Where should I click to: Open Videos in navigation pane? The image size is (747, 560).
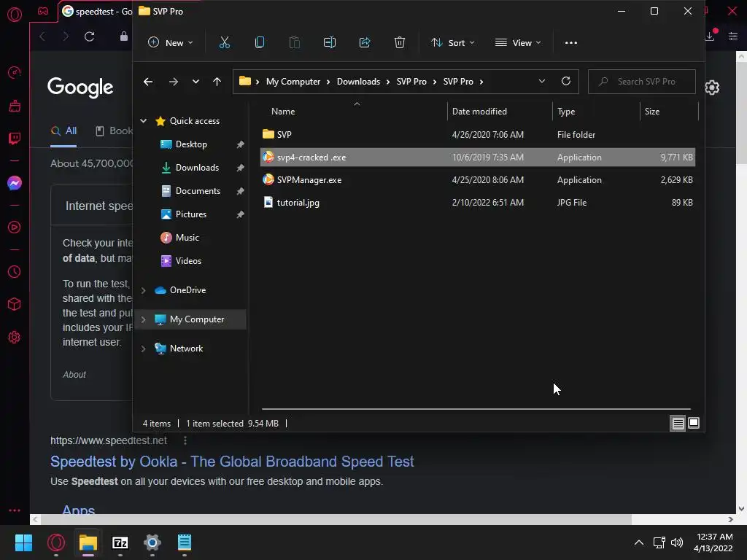pyautogui.click(x=188, y=261)
